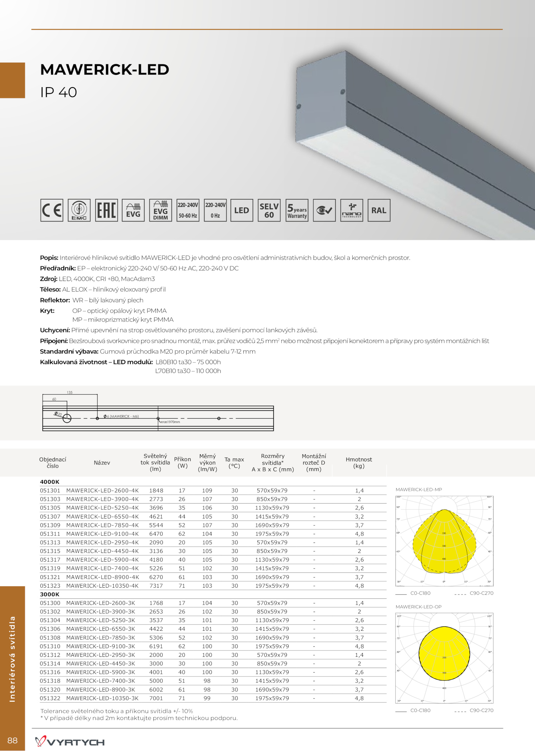Click the name MAWERICK-LED-9100-4K
Viewport: 535px width, 756px height.
102,534
